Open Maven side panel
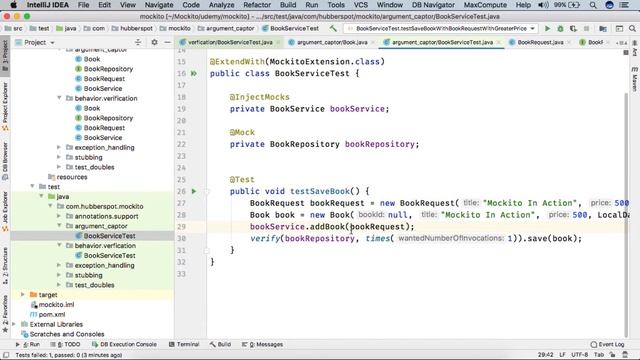The image size is (640, 360). pos(635,80)
